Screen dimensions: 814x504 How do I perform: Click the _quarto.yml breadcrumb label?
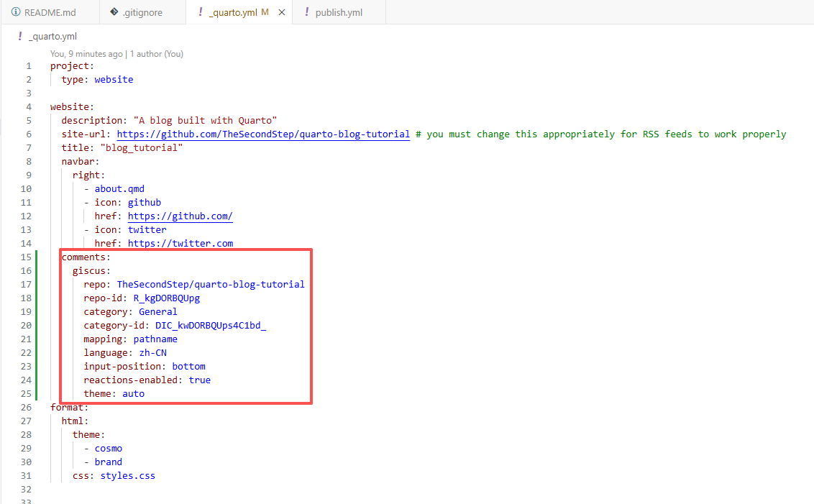[x=52, y=36]
